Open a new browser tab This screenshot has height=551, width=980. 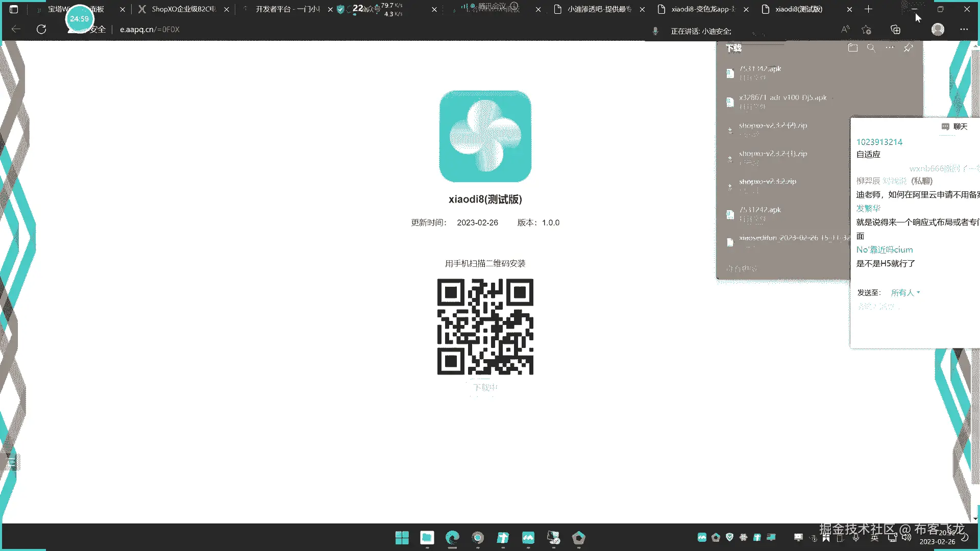868,9
